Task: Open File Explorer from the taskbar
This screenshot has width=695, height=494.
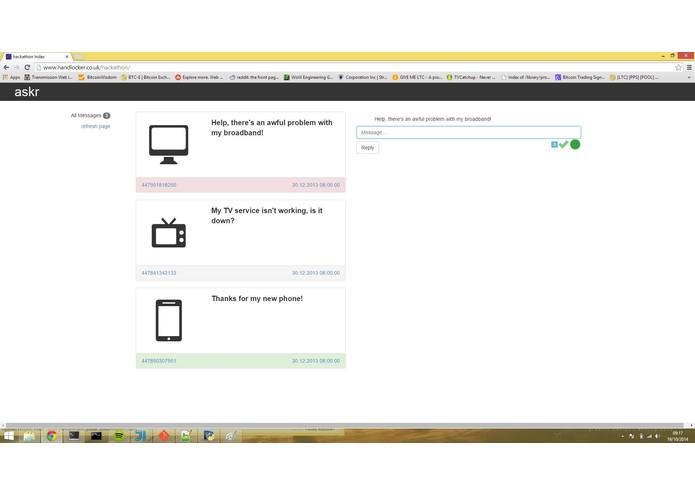Action: (x=29, y=436)
